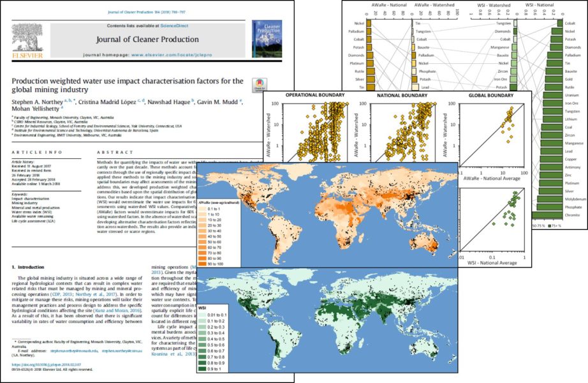Click author name Cristina Madrid López

[x=107, y=102]
